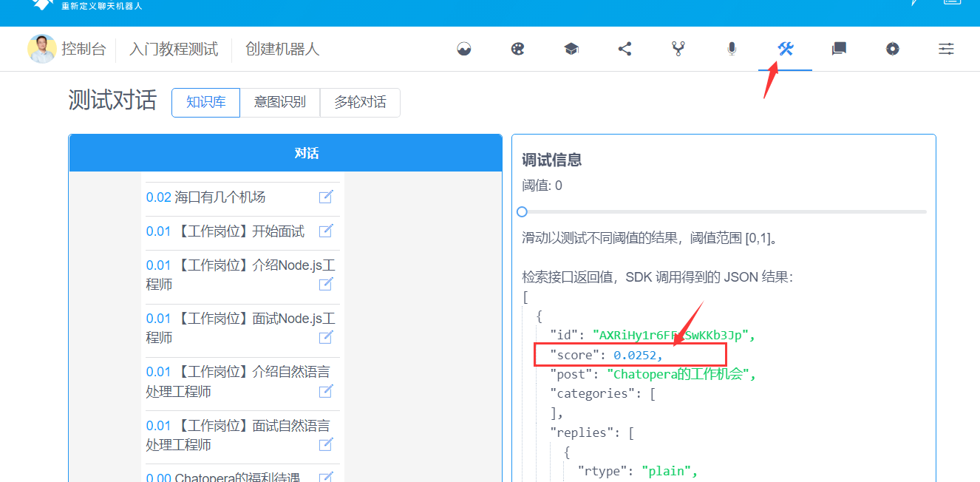Open the circular disc icon in the toolbar
Screen dimensions: 980x482
893,50
